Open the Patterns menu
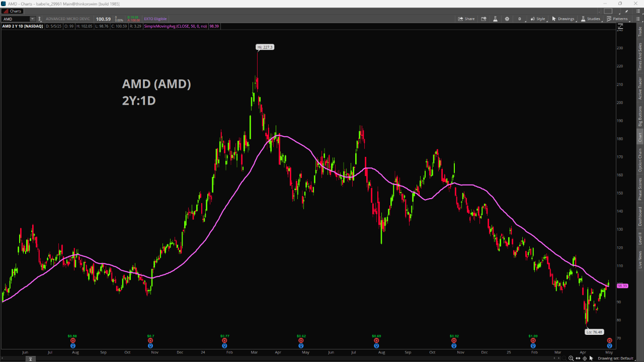 pyautogui.click(x=617, y=19)
